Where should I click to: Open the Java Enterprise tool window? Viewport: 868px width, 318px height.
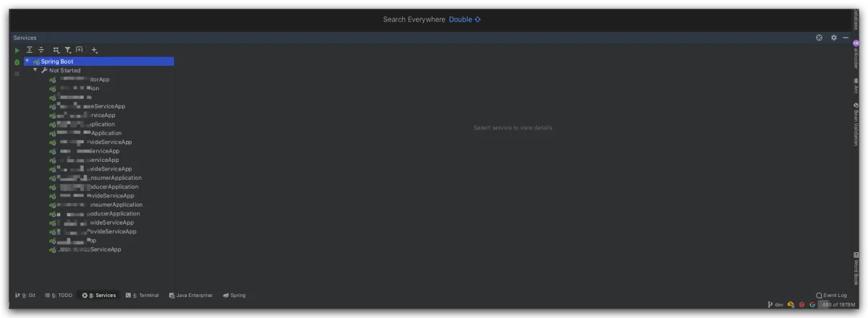coord(190,296)
